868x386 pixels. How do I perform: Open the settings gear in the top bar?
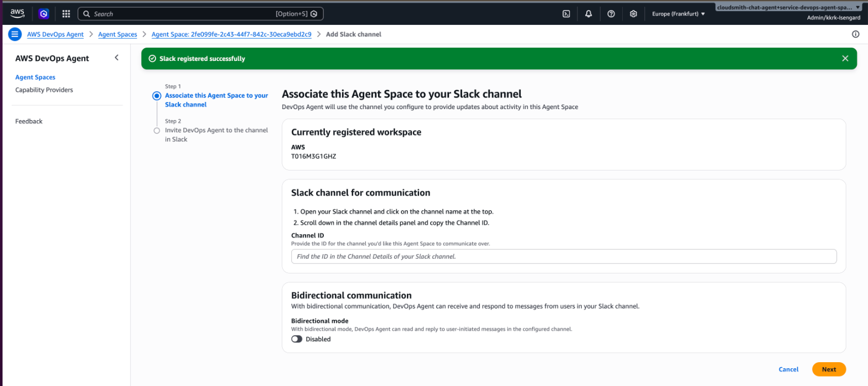point(633,14)
